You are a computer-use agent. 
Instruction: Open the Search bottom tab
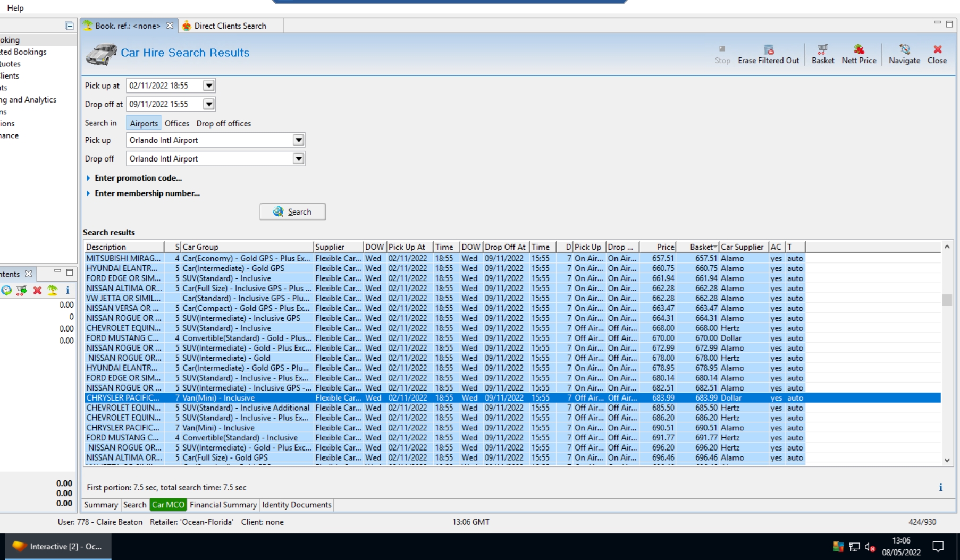coord(135,505)
